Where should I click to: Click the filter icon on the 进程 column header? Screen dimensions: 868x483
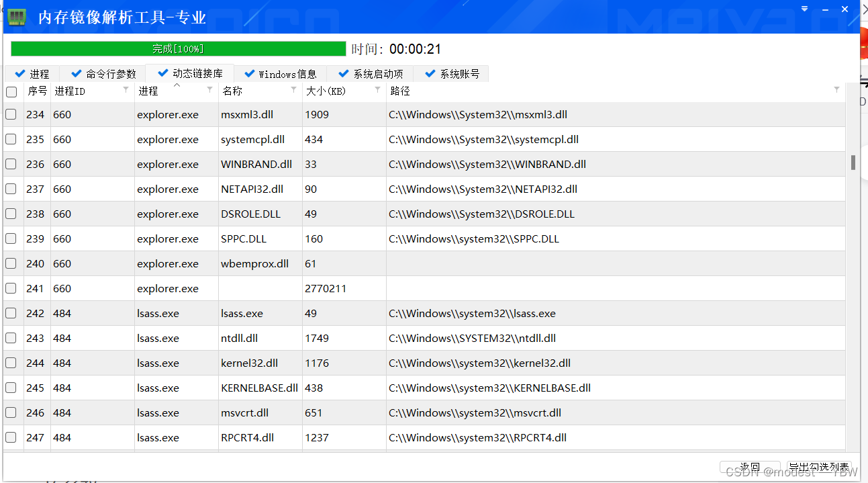209,90
